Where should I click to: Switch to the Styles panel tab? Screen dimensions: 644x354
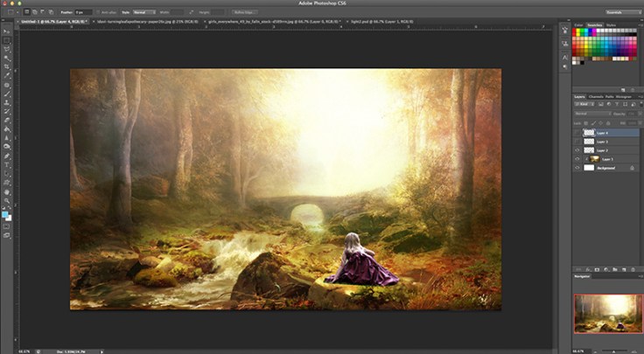pos(612,25)
